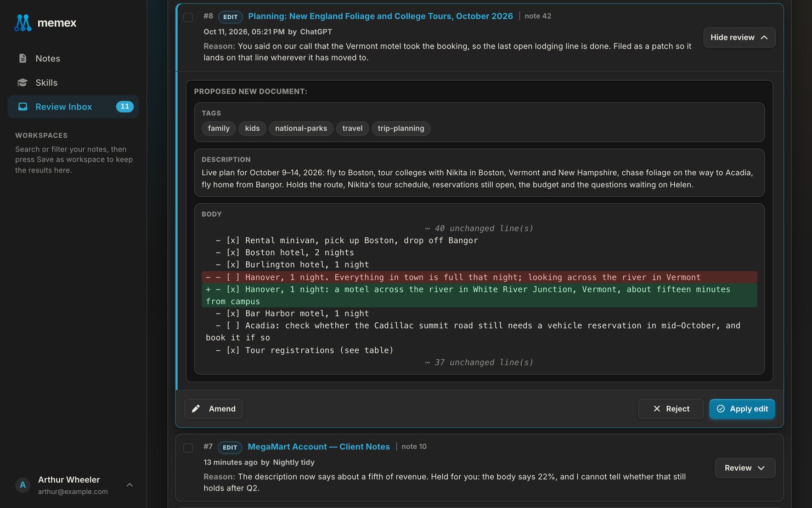This screenshot has height=508, width=812.
Task: Go to Notes in the sidebar
Action: (x=73, y=58)
